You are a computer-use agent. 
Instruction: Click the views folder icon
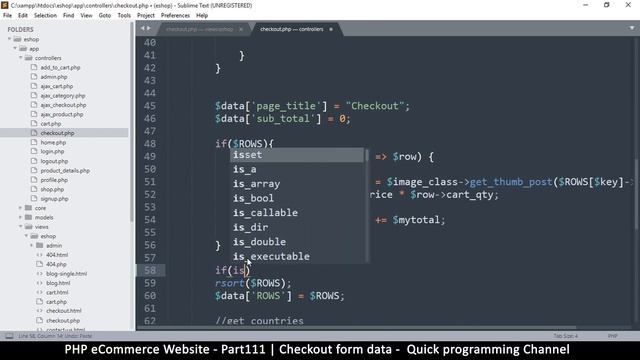(x=29, y=227)
